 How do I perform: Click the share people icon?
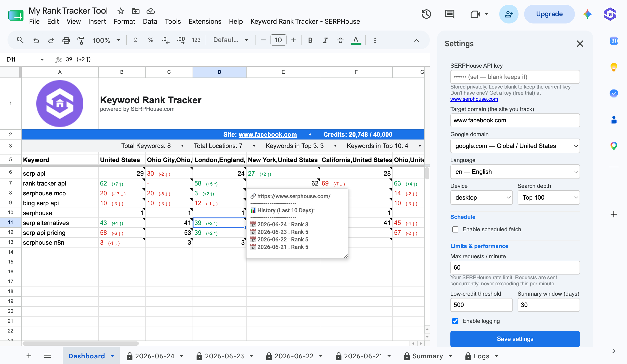pyautogui.click(x=509, y=14)
